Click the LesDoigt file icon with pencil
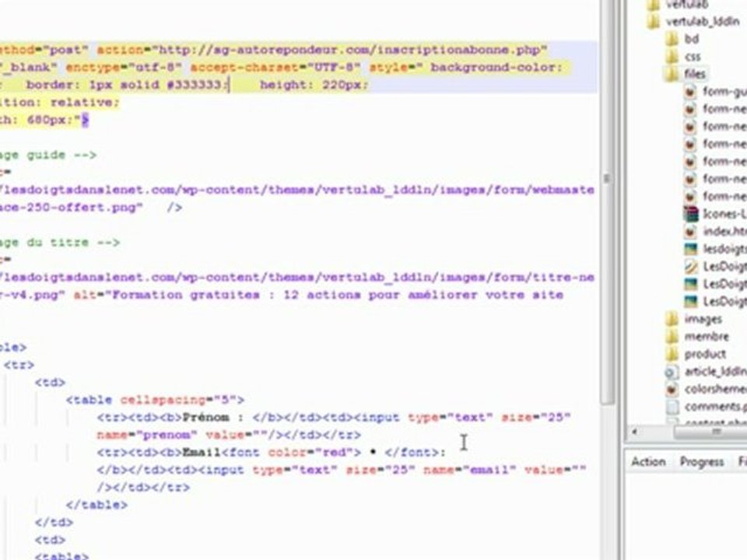Image resolution: width=747 pixels, height=560 pixels. point(690,267)
